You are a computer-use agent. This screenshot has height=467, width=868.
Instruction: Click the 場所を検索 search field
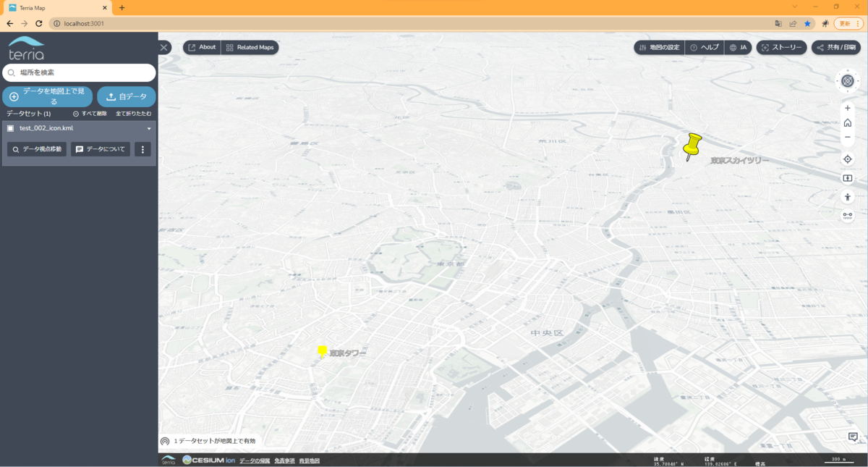point(79,72)
